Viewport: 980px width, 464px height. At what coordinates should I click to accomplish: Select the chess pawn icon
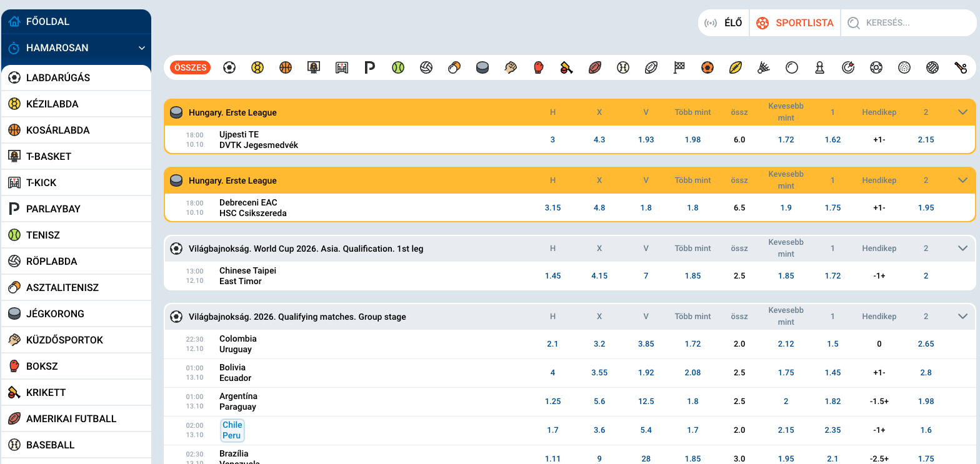819,67
